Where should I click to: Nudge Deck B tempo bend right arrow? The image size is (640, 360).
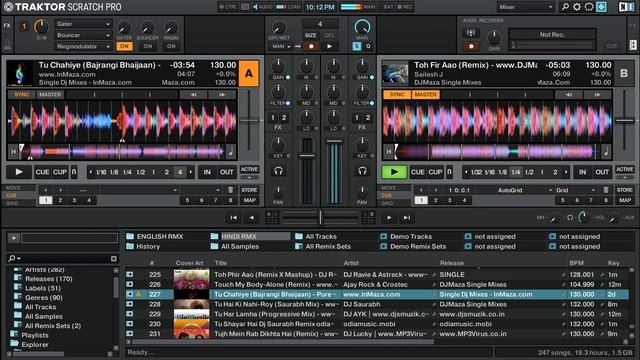[x=598, y=94]
